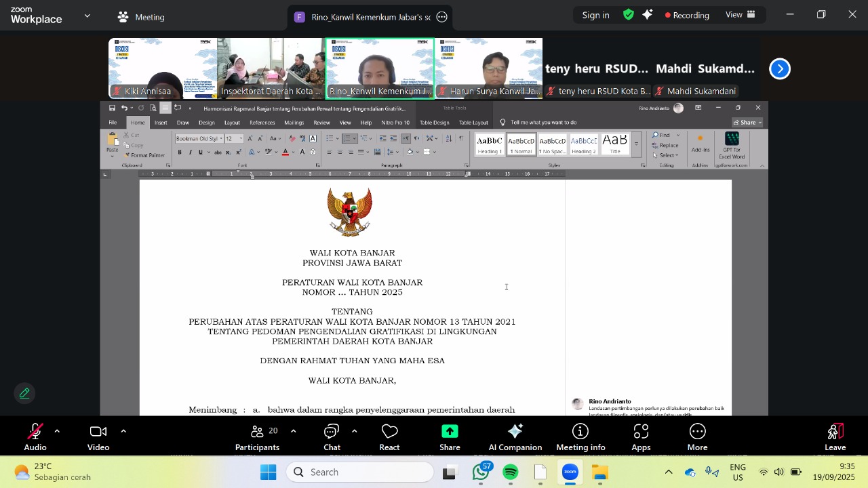Viewport: 868px width, 488px height.
Task: Click the annotation pencil icon
Action: (x=24, y=393)
